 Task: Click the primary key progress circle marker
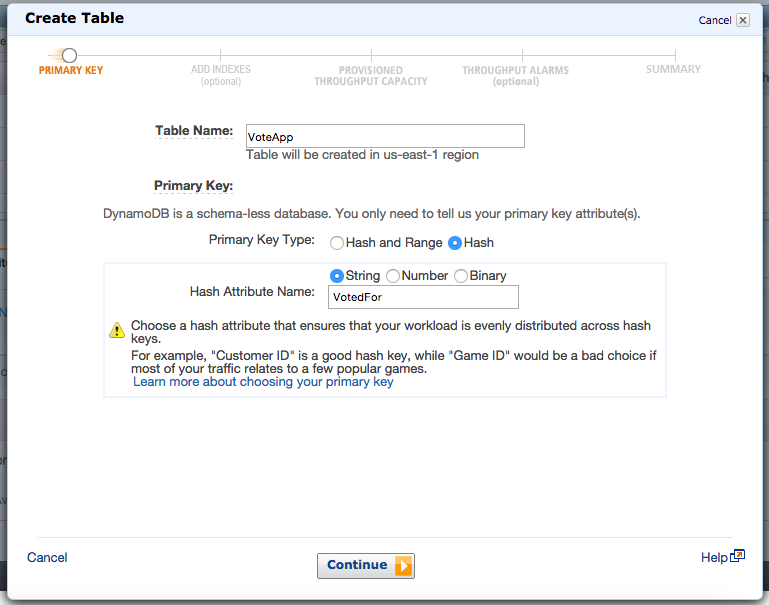point(70,55)
